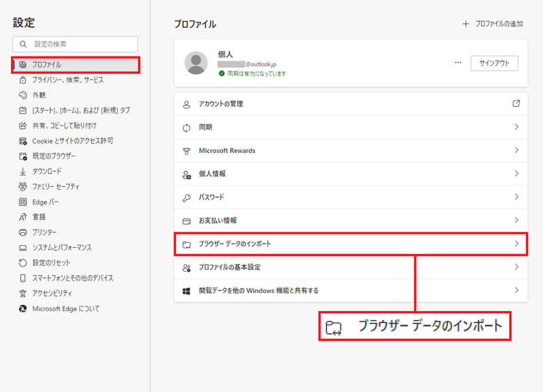The width and height of the screenshot is (543, 392).
Task: Expand the お支払い情報 row chevron
Action: pyautogui.click(x=516, y=220)
